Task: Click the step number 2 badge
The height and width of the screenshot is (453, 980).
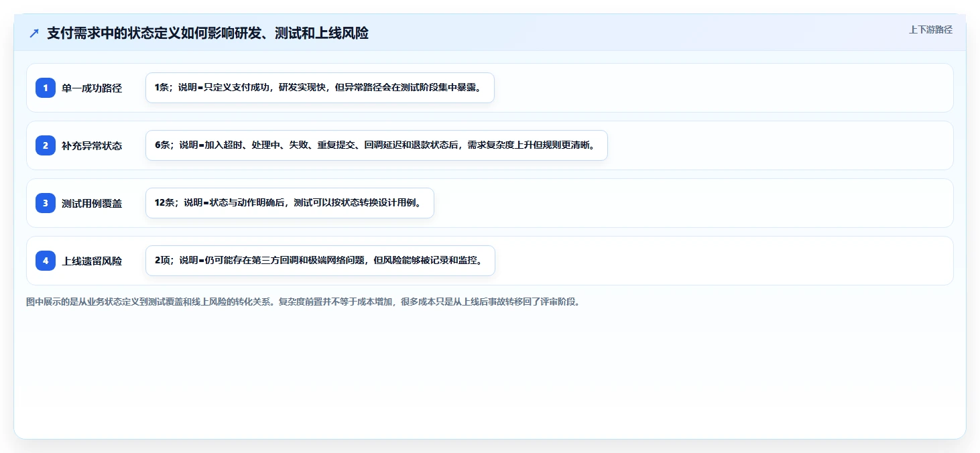Action: click(46, 145)
